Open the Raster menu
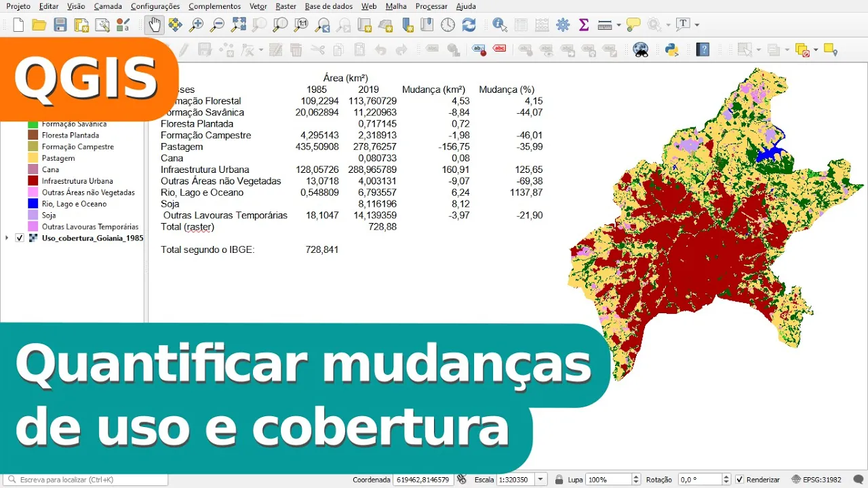Image resolution: width=868 pixels, height=488 pixels. [285, 6]
